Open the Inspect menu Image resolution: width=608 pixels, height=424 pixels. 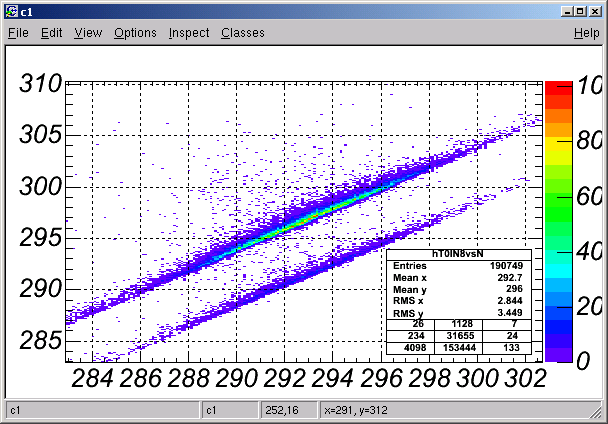click(x=189, y=33)
